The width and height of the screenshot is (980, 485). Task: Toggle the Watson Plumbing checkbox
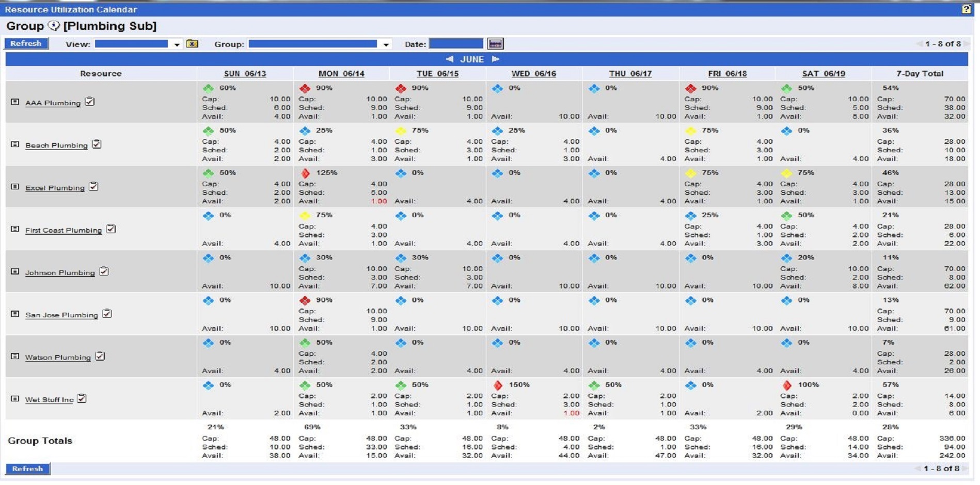(100, 356)
